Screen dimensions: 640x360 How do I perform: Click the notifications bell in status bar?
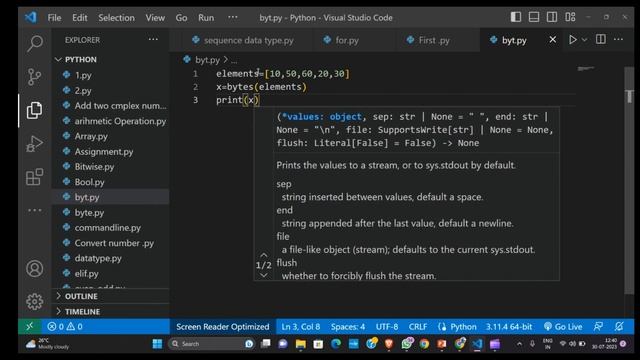pyautogui.click(x=619, y=327)
